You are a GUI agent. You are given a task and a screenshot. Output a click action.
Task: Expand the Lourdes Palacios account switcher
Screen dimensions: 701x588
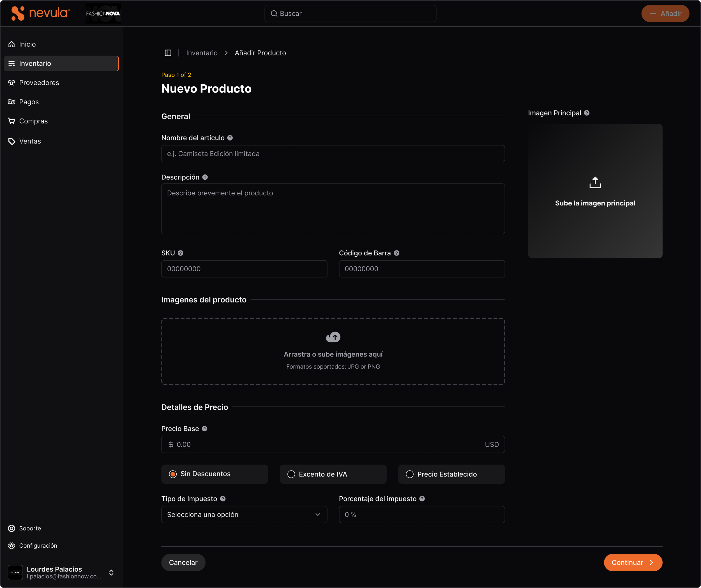[x=112, y=572]
